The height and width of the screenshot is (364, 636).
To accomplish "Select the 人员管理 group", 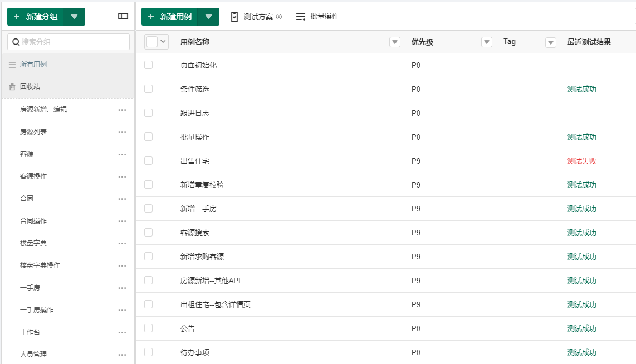I will [x=33, y=355].
